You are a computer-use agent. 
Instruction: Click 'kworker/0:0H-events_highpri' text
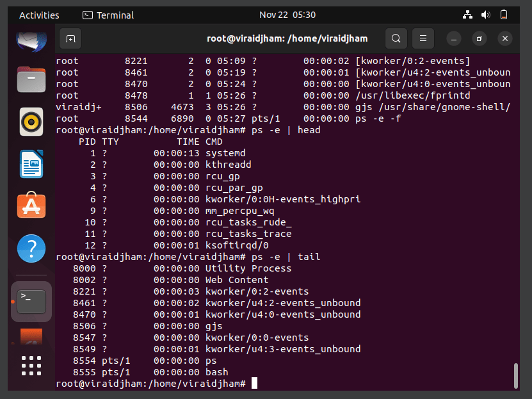point(283,200)
